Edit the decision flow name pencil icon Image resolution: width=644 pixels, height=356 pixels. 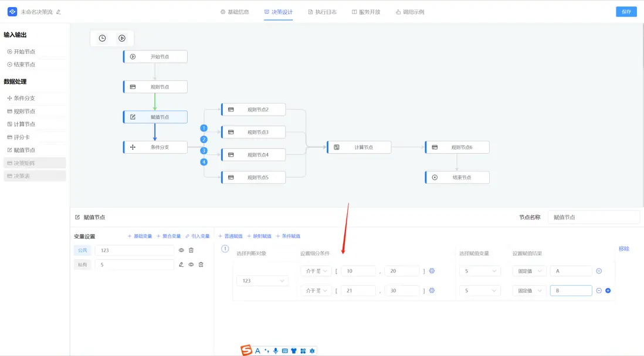pos(58,12)
